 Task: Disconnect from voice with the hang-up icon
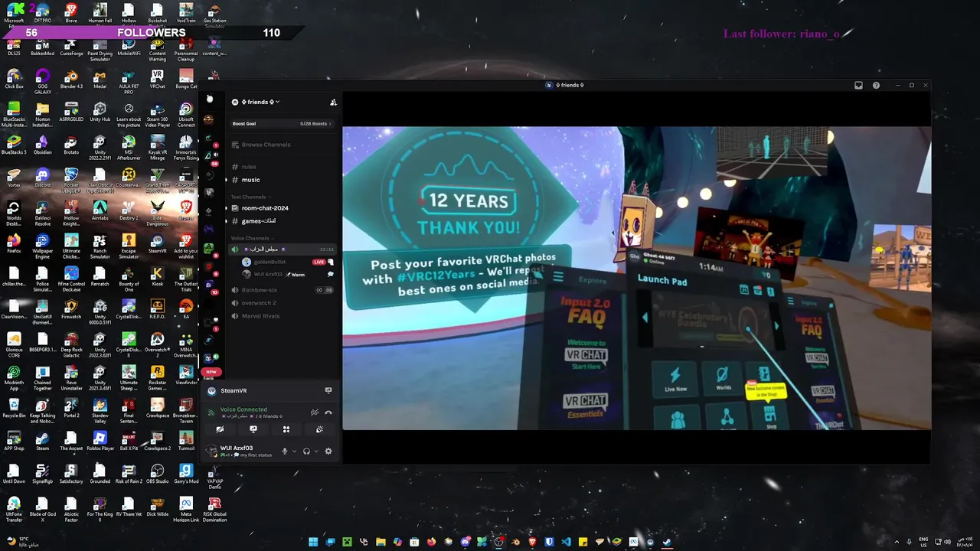pos(328,412)
